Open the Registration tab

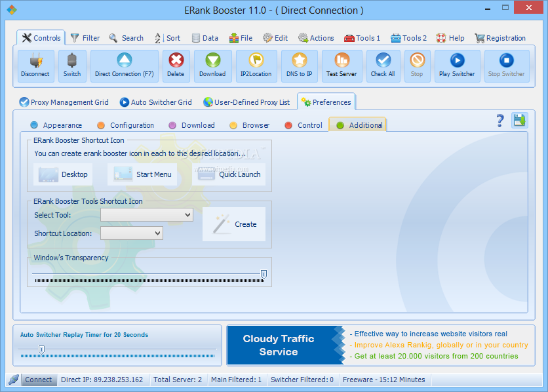click(500, 38)
